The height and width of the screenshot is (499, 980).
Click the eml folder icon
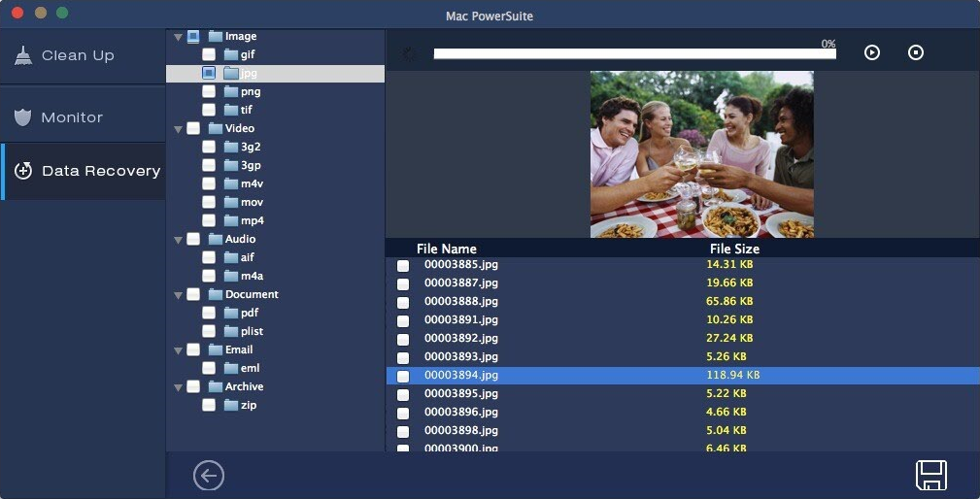tap(231, 368)
